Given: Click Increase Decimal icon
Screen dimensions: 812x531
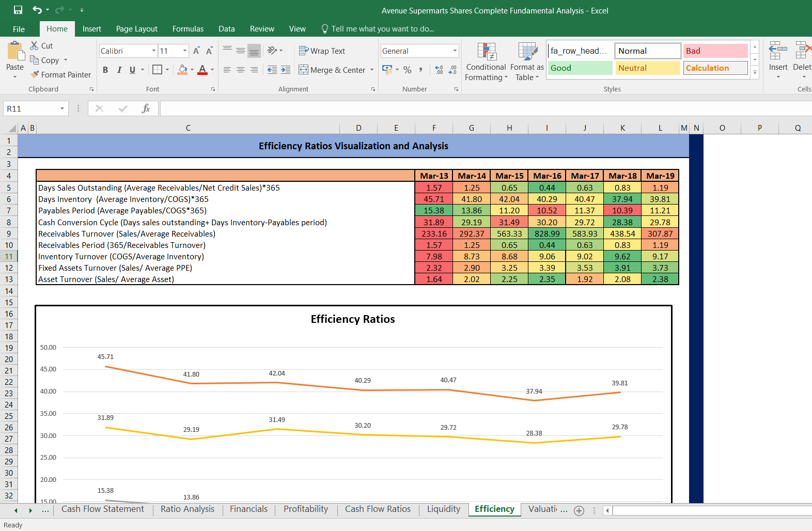Looking at the screenshot, I should tap(439, 70).
